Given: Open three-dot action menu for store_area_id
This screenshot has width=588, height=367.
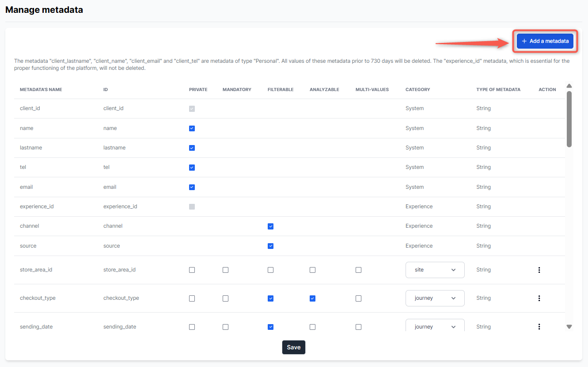Looking at the screenshot, I should pos(539,270).
